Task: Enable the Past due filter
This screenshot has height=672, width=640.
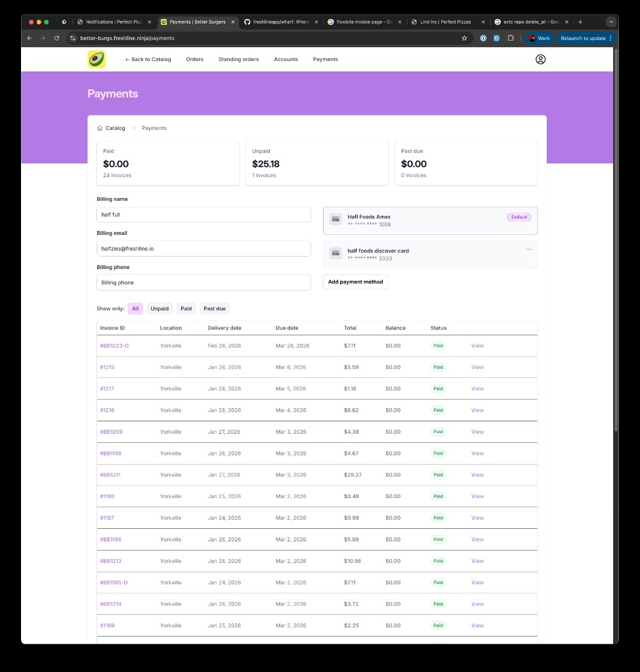Action: (215, 308)
